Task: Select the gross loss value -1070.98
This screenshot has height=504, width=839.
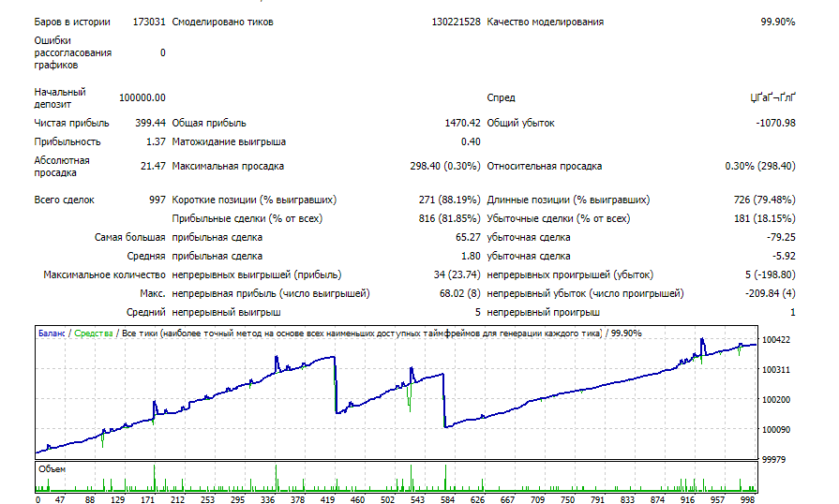Action: [775, 123]
